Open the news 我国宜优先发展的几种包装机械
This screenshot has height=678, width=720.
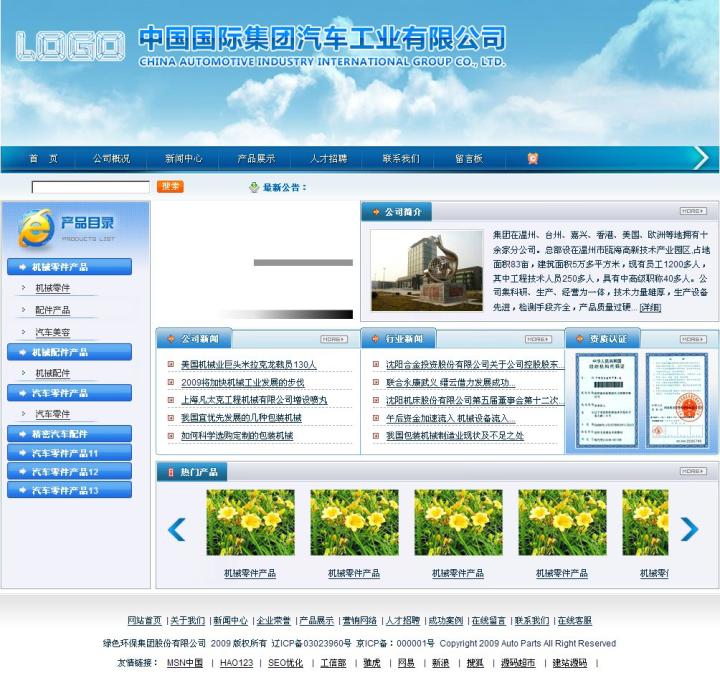pyautogui.click(x=241, y=418)
